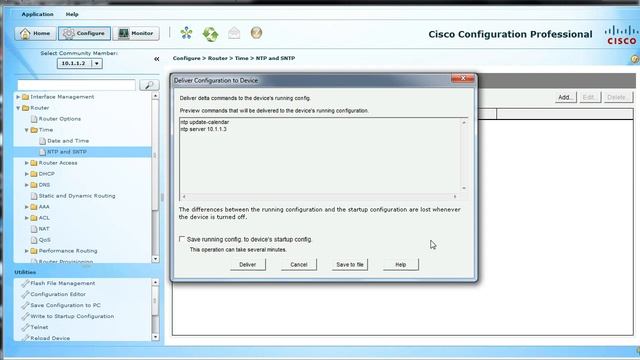The image size is (640, 360).
Task: Click the Interface Management folder icon
Action: tap(25, 97)
